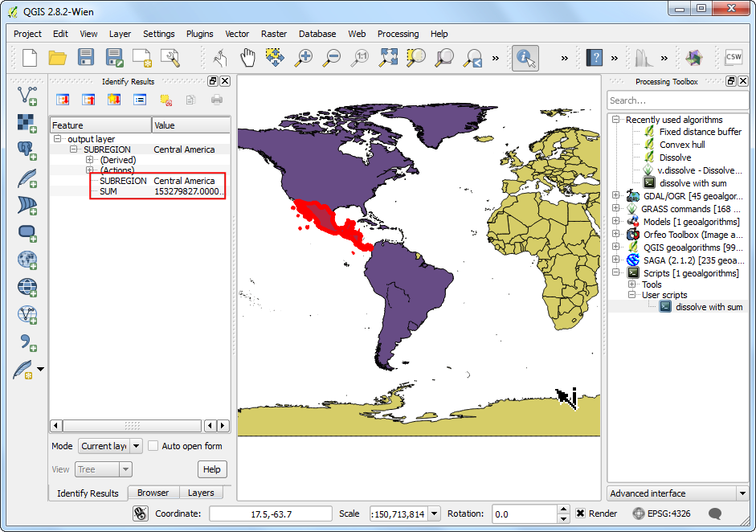Switch to the Layers tab

click(201, 493)
